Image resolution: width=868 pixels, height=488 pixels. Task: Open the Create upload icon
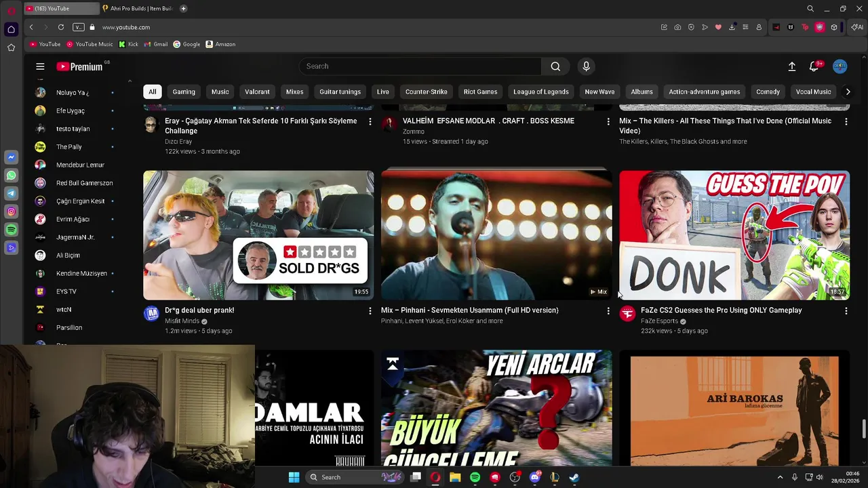pyautogui.click(x=791, y=66)
